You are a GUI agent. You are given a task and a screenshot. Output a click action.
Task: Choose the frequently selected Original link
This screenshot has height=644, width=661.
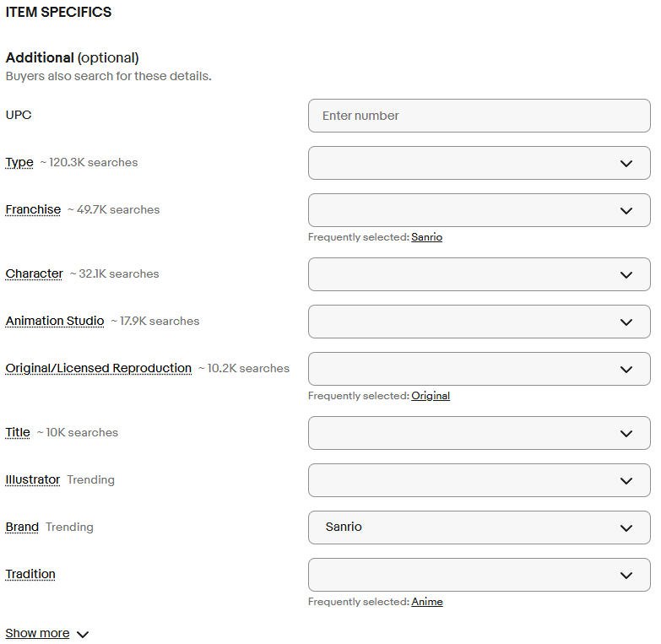click(x=431, y=396)
